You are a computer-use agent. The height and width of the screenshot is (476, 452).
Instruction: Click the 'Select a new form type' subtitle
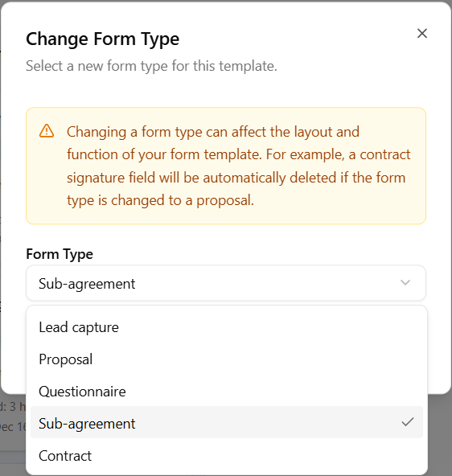click(151, 66)
